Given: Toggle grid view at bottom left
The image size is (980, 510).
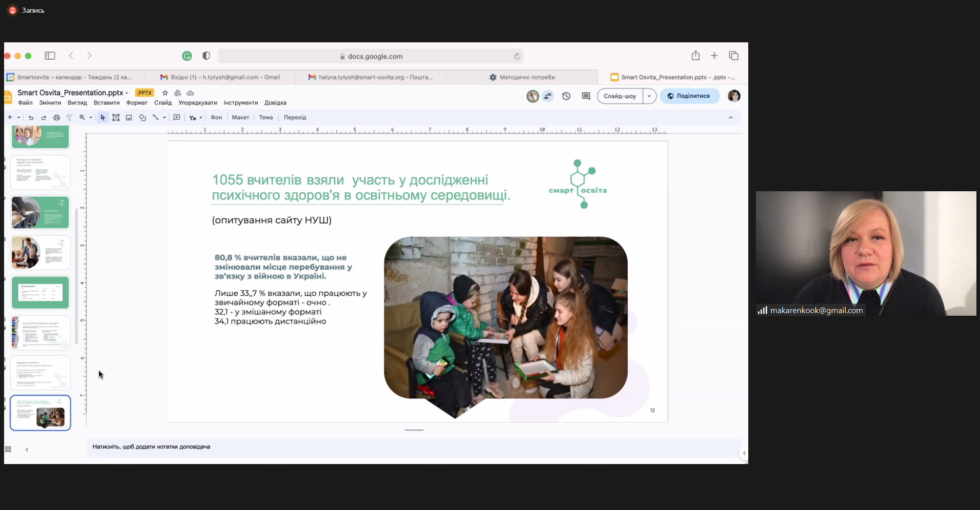Looking at the screenshot, I should coord(8,449).
